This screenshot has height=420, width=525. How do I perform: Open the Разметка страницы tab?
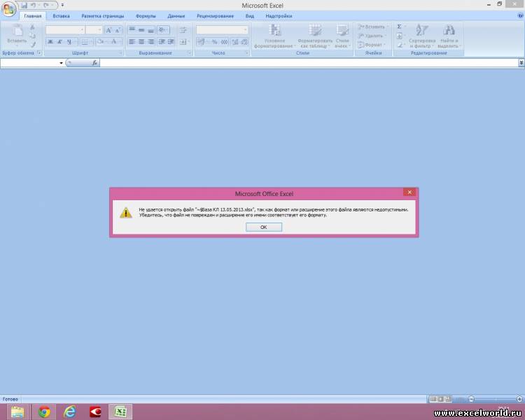click(x=102, y=16)
